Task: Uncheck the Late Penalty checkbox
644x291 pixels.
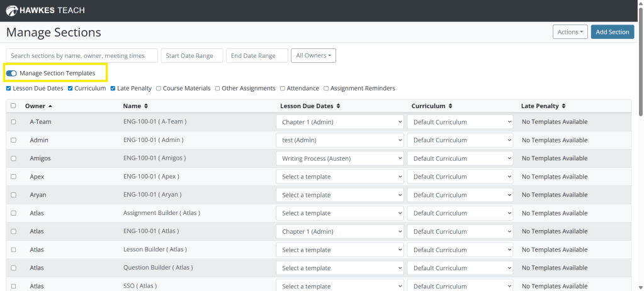Action: [x=113, y=88]
